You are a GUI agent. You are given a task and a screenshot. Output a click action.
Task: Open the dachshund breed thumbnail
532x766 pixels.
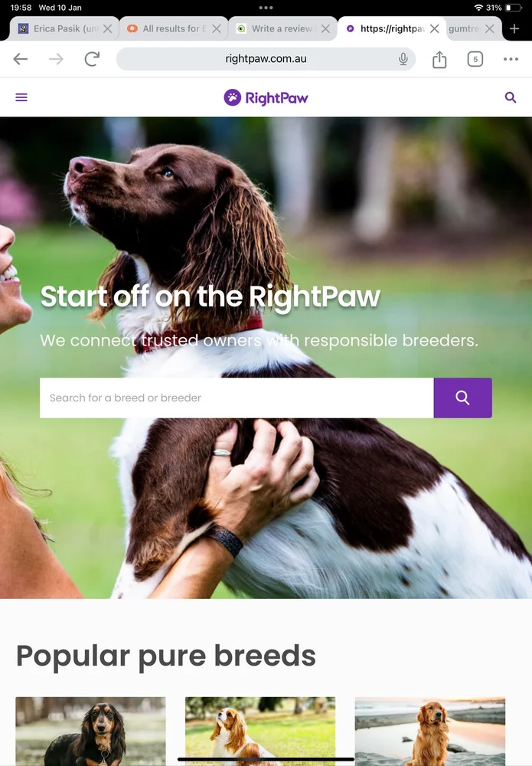[x=91, y=732]
